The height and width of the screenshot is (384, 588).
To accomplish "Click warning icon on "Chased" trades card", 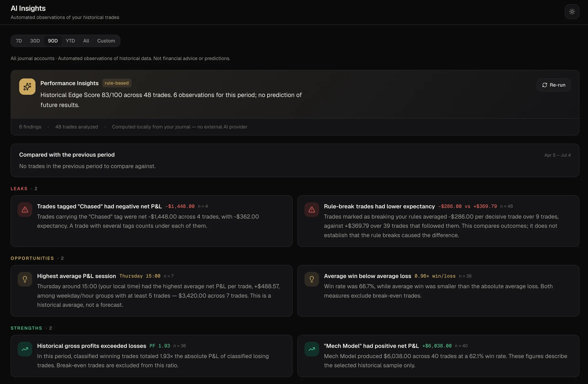I will click(25, 210).
